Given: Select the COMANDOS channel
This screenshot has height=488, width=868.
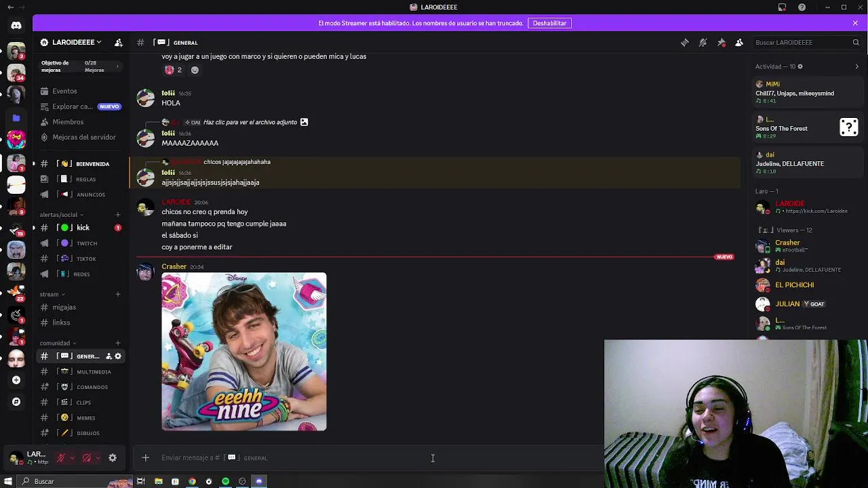Looking at the screenshot, I should coord(80,387).
